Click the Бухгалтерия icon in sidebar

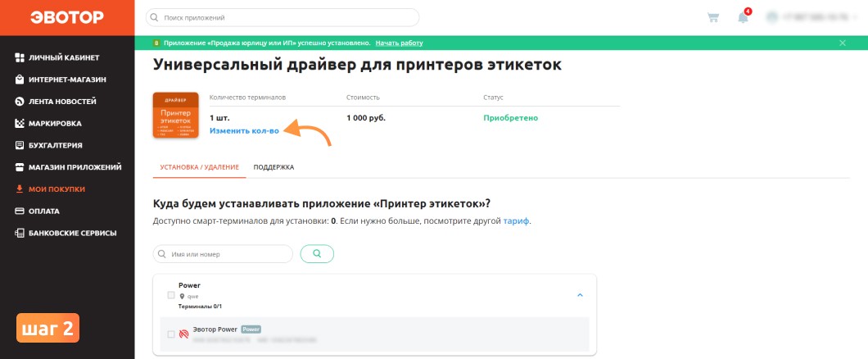20,145
